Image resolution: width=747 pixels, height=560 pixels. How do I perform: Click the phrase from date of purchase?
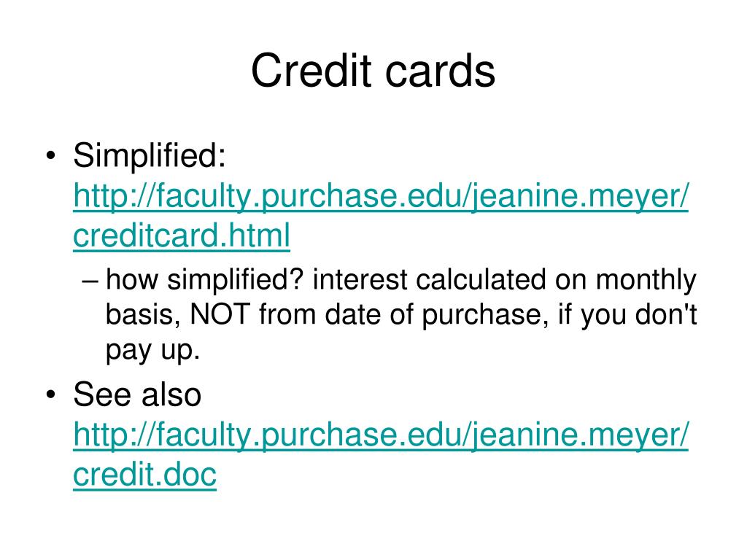[x=403, y=315]
